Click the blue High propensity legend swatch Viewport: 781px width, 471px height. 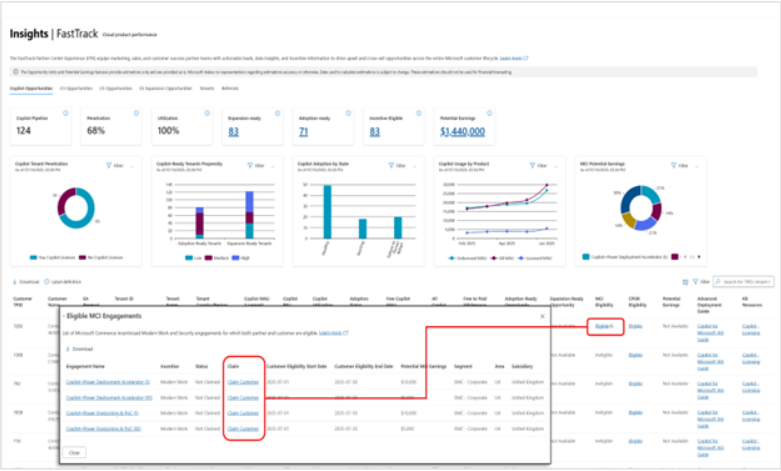click(236, 258)
